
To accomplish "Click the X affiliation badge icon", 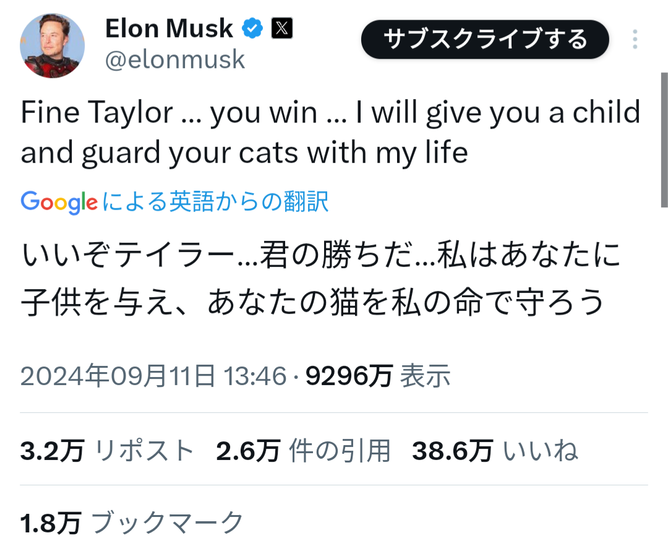I will [283, 29].
